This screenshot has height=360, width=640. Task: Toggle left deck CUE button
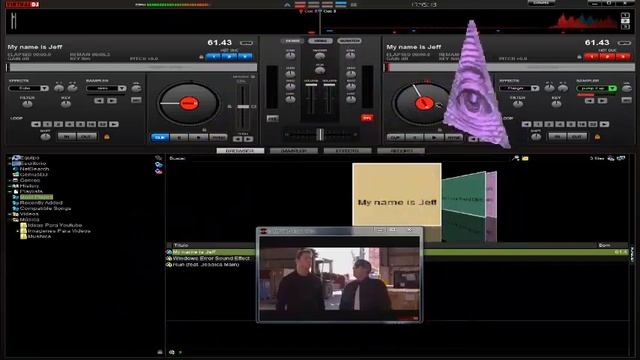[x=160, y=138]
